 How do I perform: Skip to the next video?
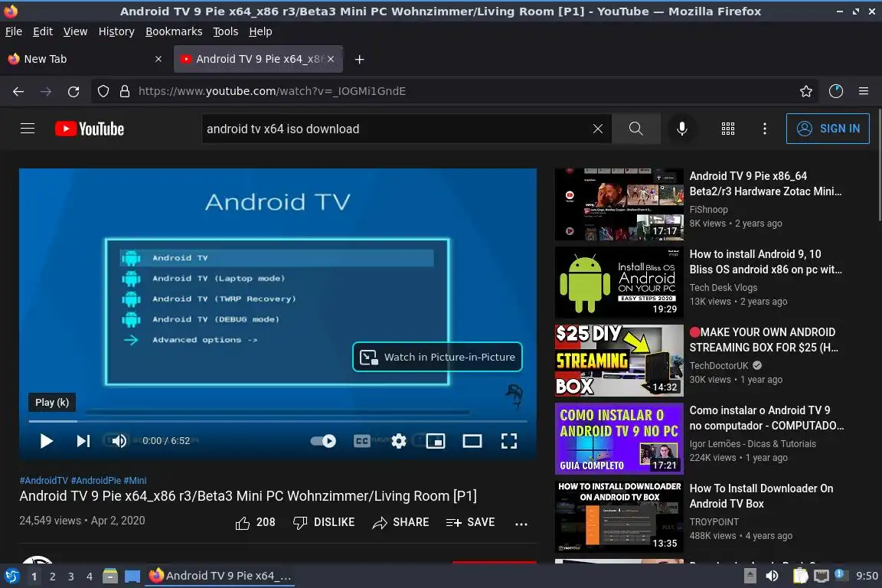pos(83,441)
